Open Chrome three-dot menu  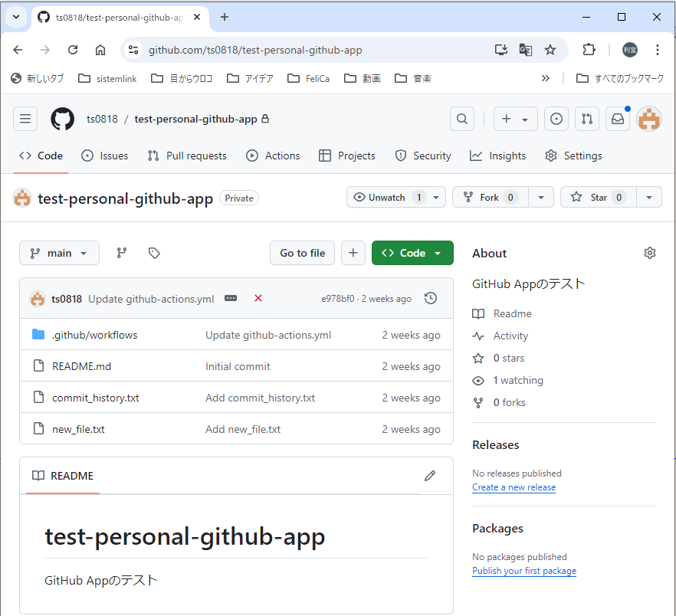pos(658,50)
